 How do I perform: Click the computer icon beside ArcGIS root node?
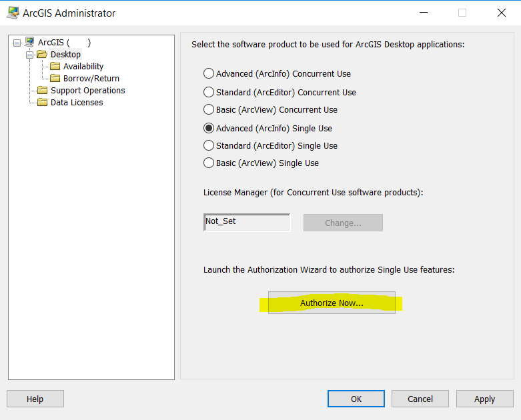29,42
